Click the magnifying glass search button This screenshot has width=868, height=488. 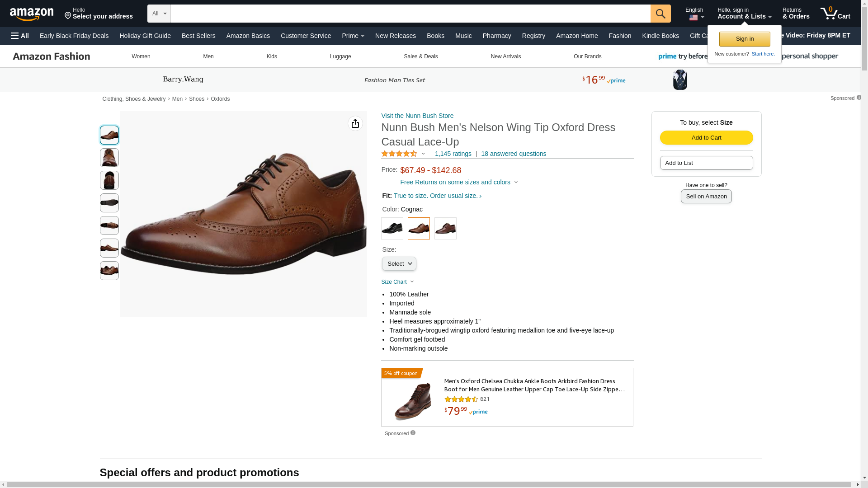(x=660, y=14)
